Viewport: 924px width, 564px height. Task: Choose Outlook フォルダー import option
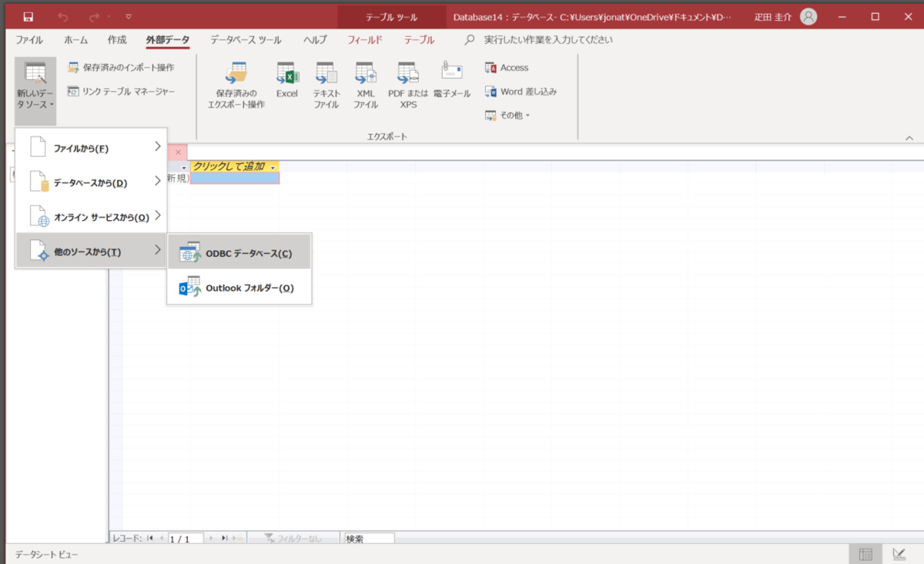[239, 288]
